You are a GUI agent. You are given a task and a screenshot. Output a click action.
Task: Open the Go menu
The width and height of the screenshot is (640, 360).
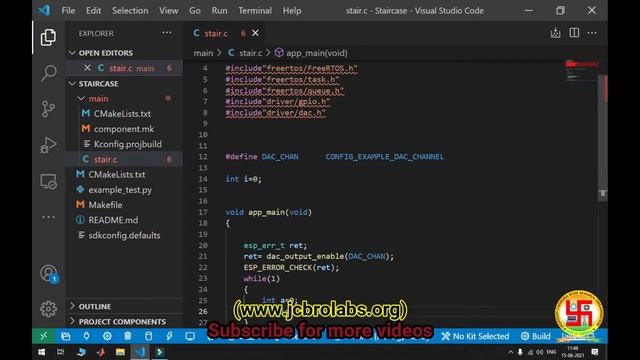point(195,11)
